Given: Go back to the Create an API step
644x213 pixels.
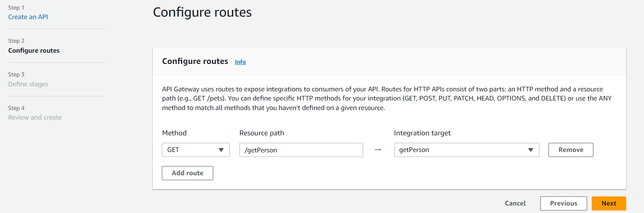Looking at the screenshot, I should [28, 17].
